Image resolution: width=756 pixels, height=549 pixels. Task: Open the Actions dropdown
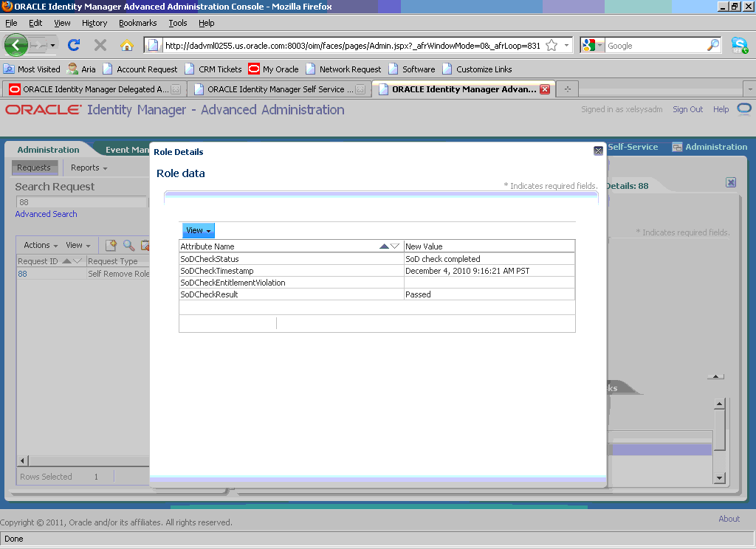[40, 244]
